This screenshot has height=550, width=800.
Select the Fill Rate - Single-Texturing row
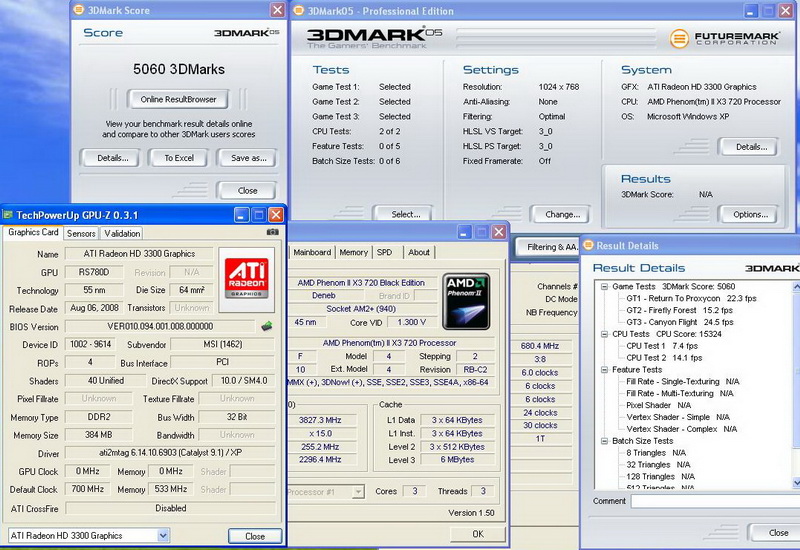click(x=683, y=382)
